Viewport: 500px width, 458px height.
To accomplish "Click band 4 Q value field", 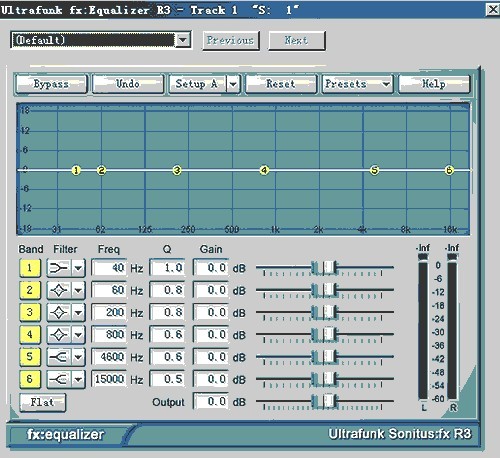I will point(167,335).
